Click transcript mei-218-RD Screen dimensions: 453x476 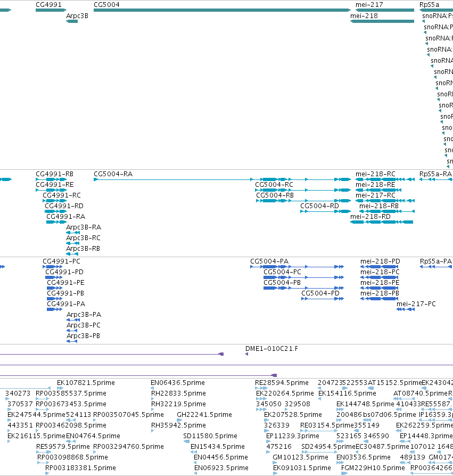point(382,222)
